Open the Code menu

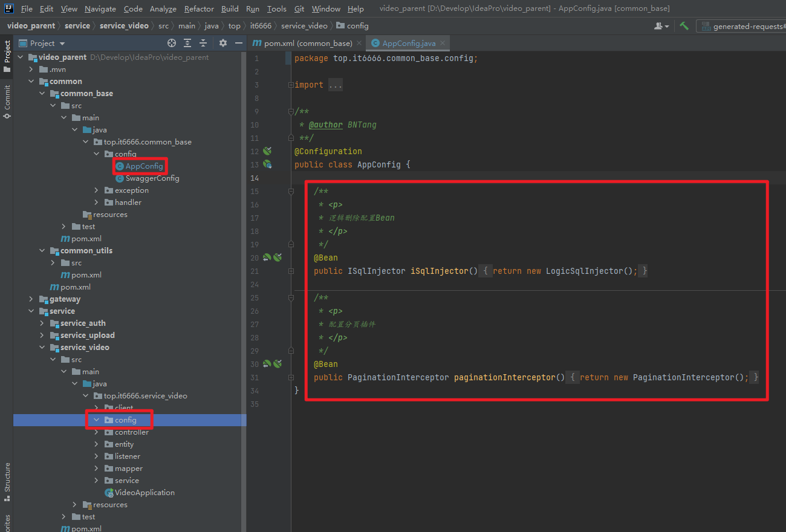coord(133,8)
